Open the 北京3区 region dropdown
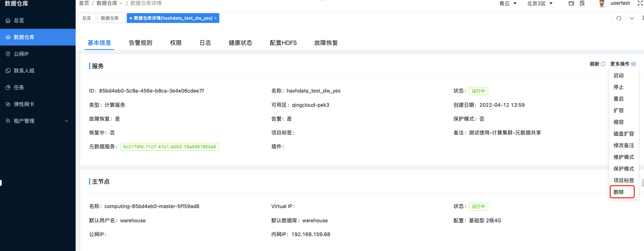Image resolution: width=644 pixels, height=251 pixels. click(x=539, y=3)
